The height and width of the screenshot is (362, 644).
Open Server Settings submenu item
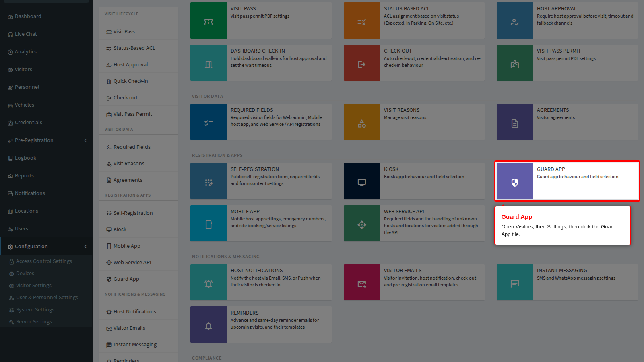46,322
